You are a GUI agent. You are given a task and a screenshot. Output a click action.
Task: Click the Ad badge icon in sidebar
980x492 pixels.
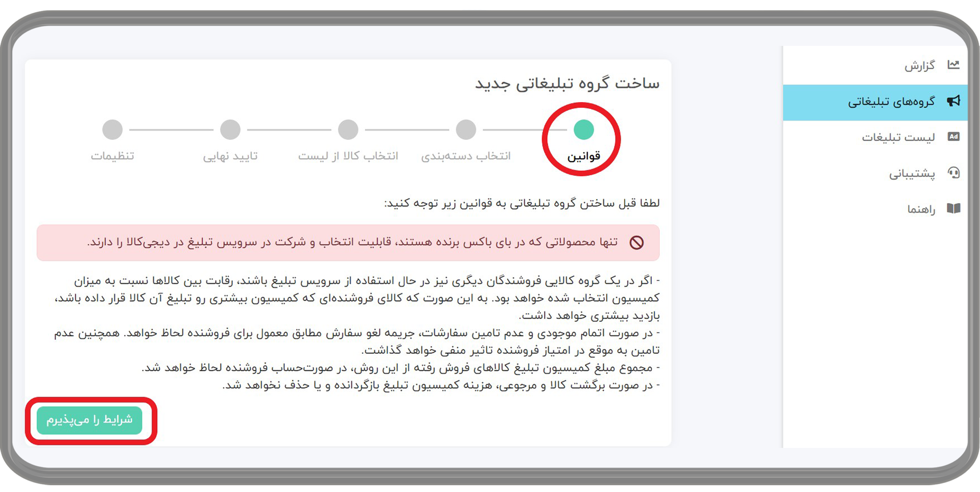(953, 137)
